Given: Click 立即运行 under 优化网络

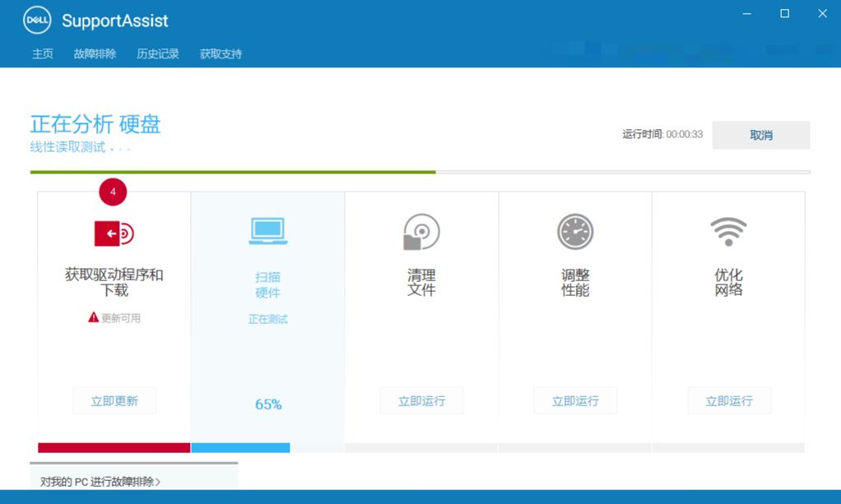Looking at the screenshot, I should pos(728,400).
